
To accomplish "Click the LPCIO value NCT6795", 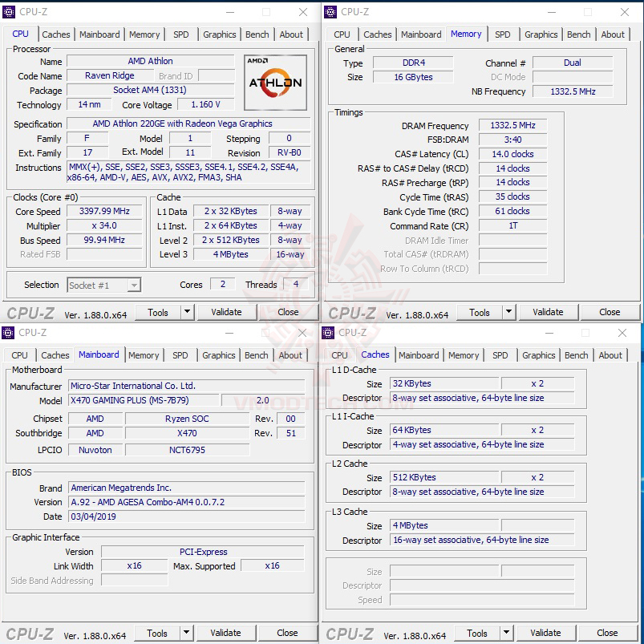I will point(188,450).
